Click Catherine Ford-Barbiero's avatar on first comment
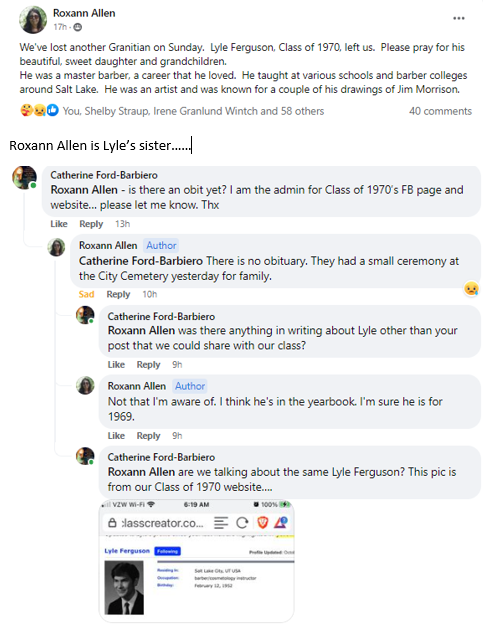Image resolution: width=493 pixels, height=626 pixels. pyautogui.click(x=24, y=177)
